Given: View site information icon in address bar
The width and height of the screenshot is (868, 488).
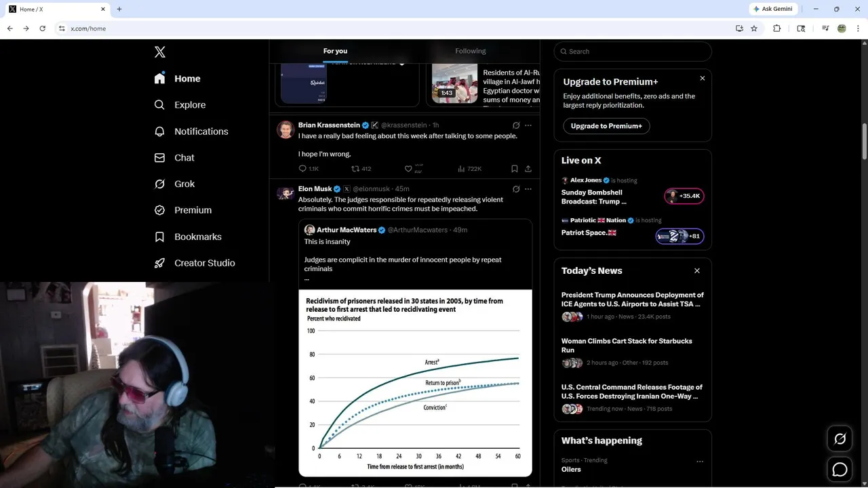Looking at the screenshot, I should [62, 28].
